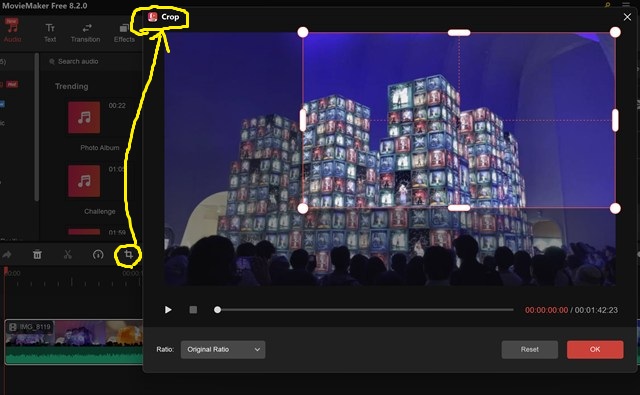The height and width of the screenshot is (395, 640).
Task: Select the scissors split icon
Action: 68,255
